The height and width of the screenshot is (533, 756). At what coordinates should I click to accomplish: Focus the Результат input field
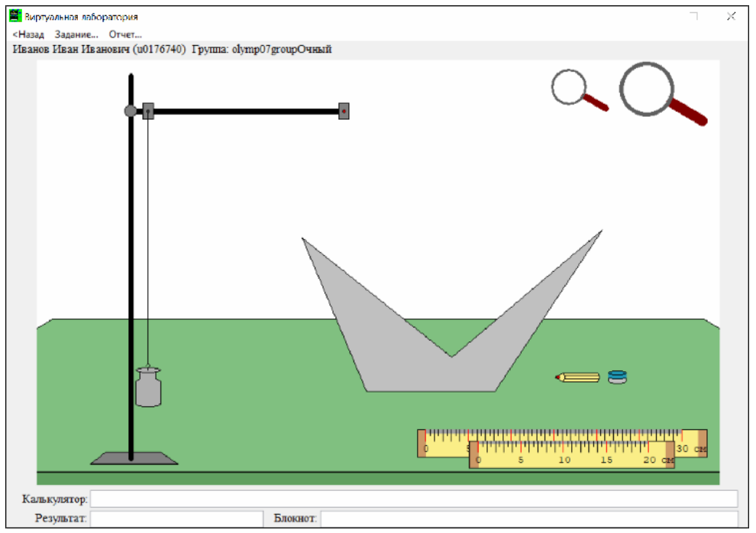(x=176, y=519)
